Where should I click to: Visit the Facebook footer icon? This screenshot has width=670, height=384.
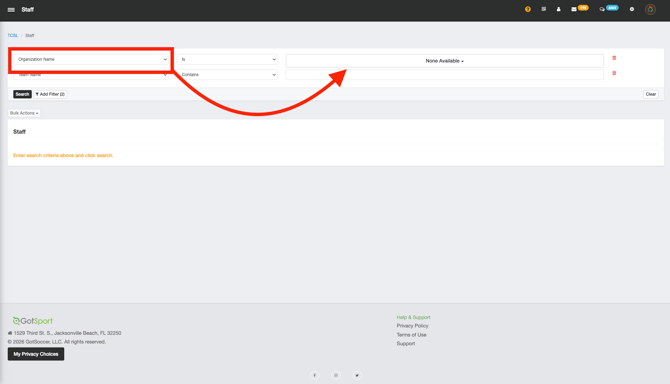(x=314, y=375)
